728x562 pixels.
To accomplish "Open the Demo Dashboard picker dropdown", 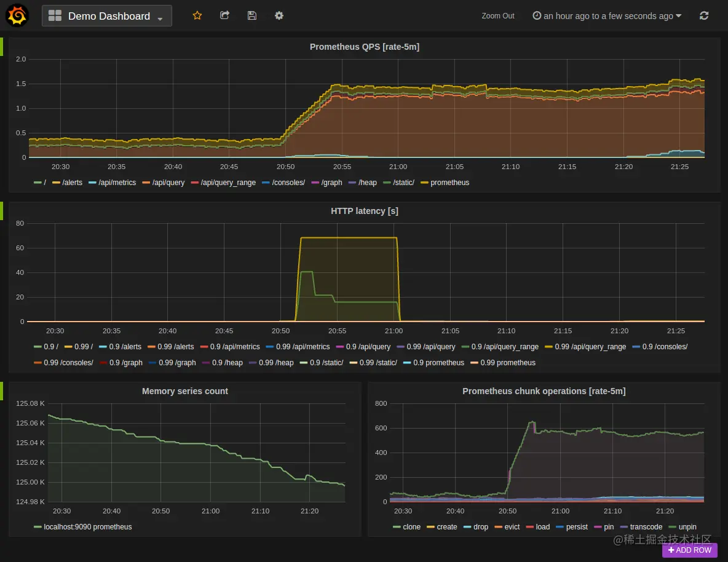I will point(107,16).
